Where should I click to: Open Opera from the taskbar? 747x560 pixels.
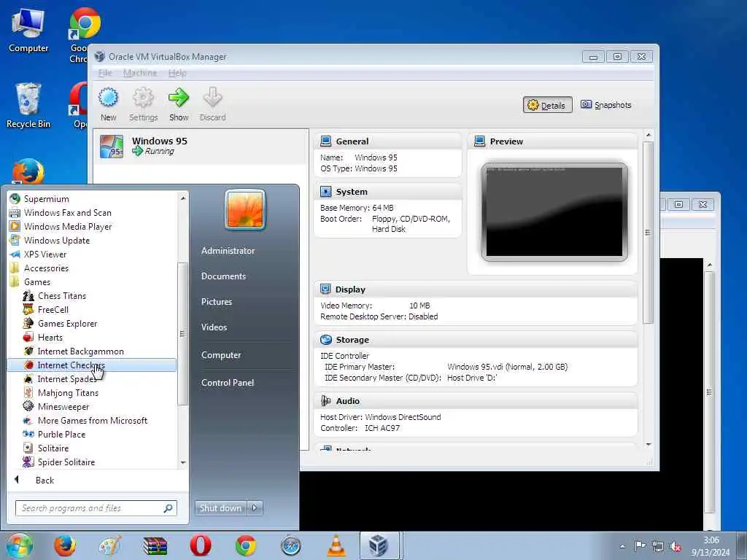[x=201, y=545]
